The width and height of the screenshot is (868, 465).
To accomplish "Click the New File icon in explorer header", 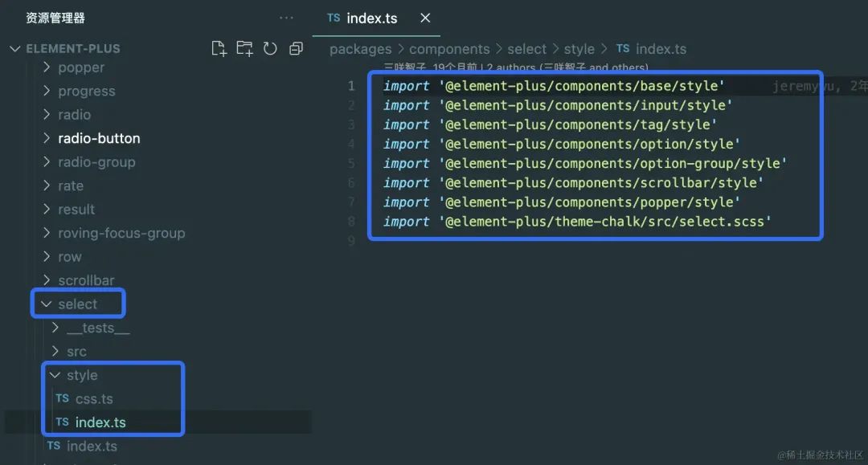I will (219, 48).
